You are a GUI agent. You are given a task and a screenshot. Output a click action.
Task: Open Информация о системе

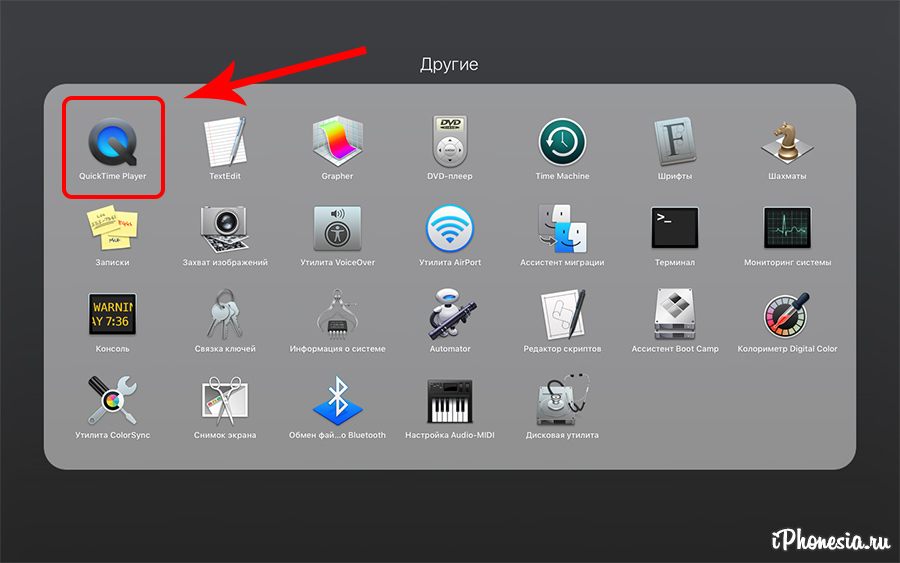[x=338, y=314]
